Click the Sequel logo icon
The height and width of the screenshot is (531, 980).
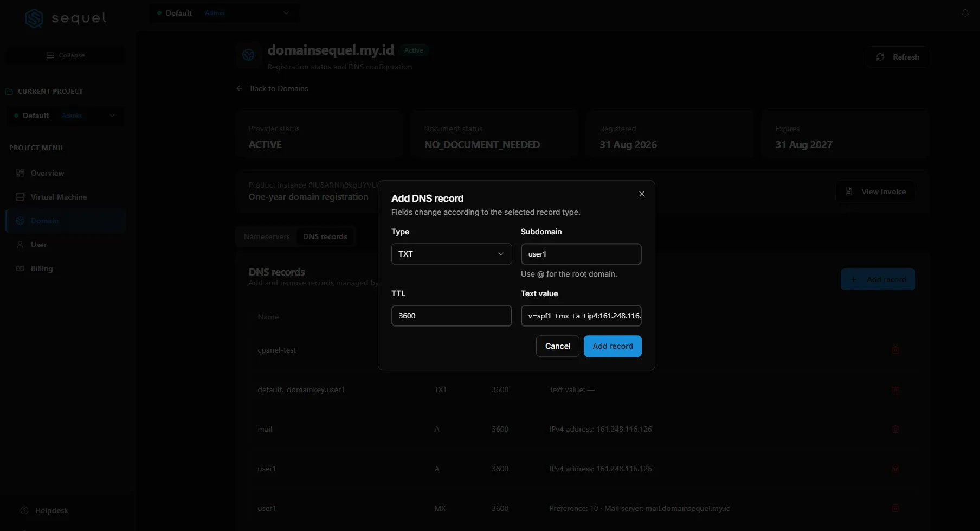(34, 18)
